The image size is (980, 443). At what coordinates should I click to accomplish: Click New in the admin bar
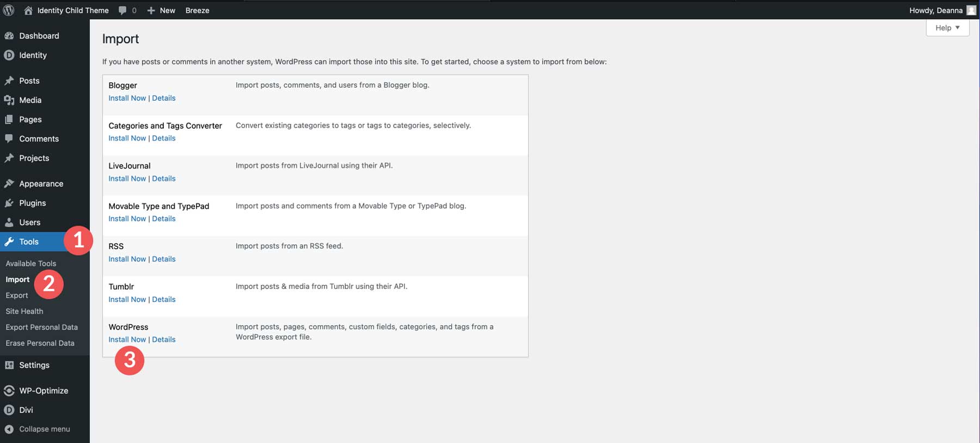pos(168,10)
